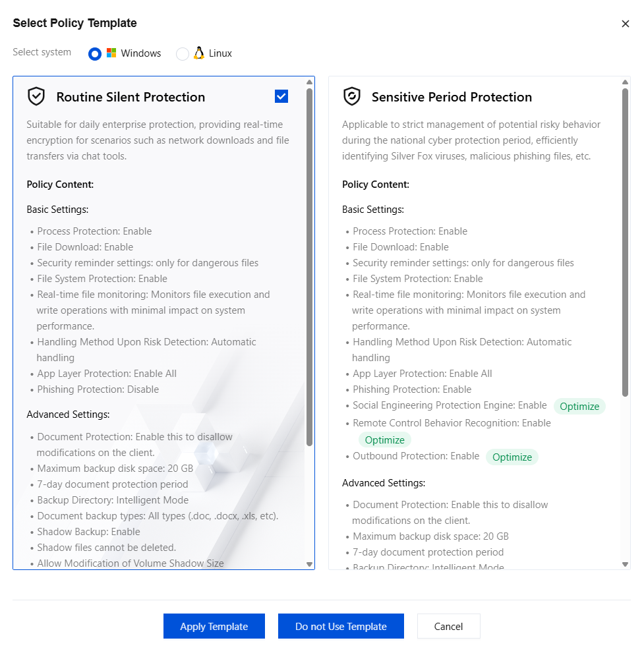This screenshot has width=644, height=659.
Task: Close the Select Policy Template dialog
Action: 625,24
